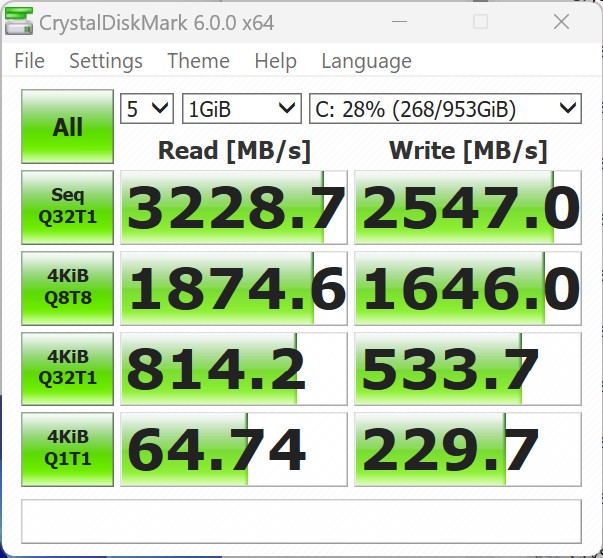The image size is (603, 558).
Task: Click the Write [MB/s] column header
Action: [x=468, y=150]
